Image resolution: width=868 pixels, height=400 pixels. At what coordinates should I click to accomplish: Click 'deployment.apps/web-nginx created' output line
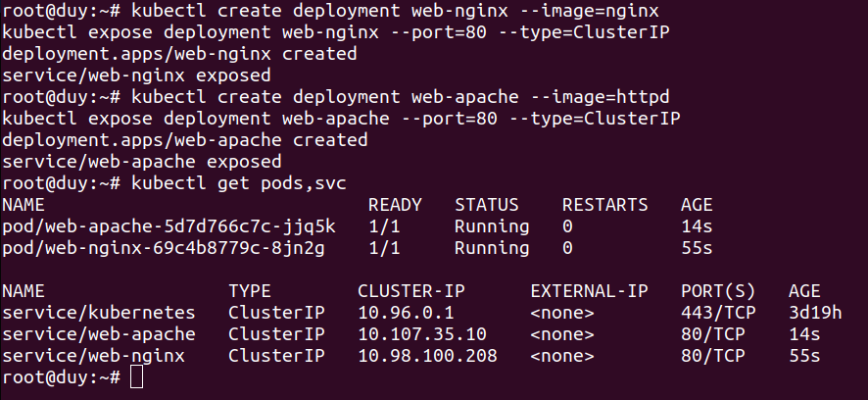click(179, 54)
